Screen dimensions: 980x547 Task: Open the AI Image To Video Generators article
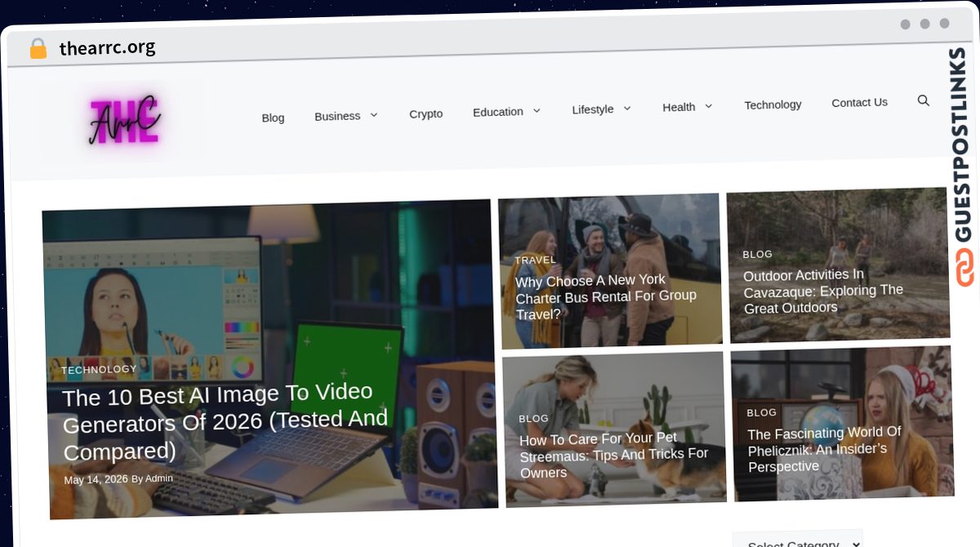click(225, 421)
